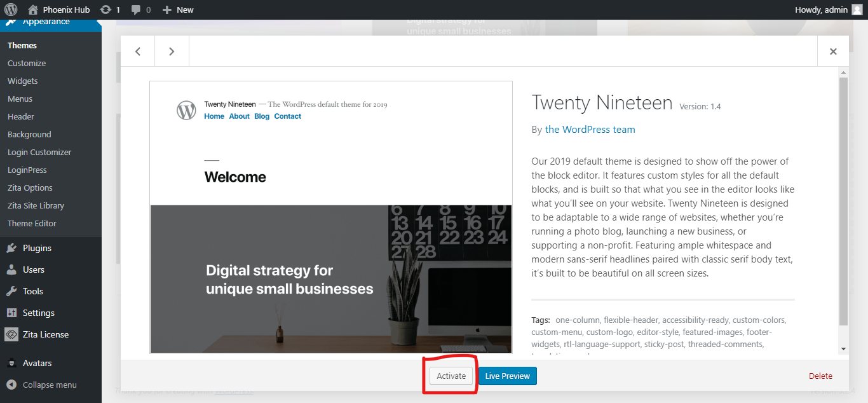
Task: Click Contact link in theme screenshot
Action: click(x=288, y=116)
